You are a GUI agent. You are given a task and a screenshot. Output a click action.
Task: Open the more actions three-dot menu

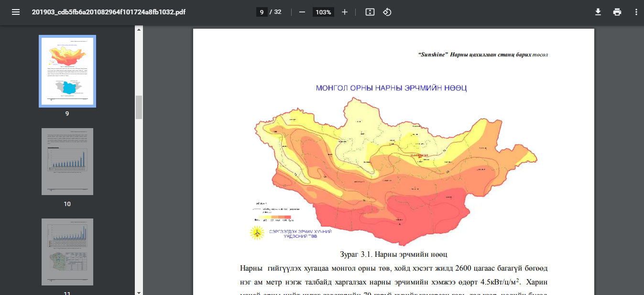(x=636, y=12)
